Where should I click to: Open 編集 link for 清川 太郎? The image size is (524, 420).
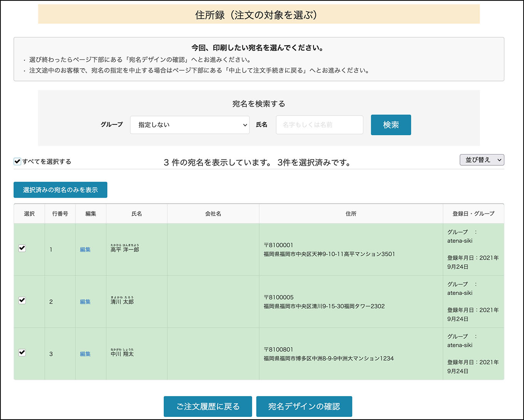[x=85, y=302]
